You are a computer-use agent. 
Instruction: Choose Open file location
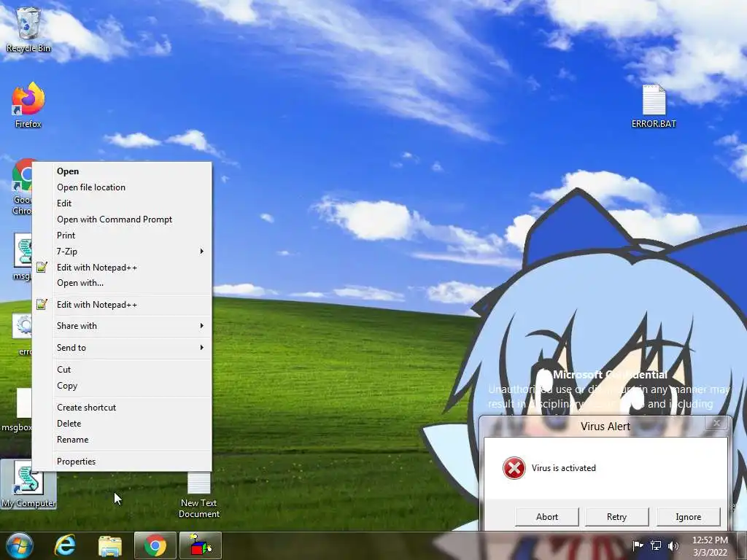(x=122, y=187)
